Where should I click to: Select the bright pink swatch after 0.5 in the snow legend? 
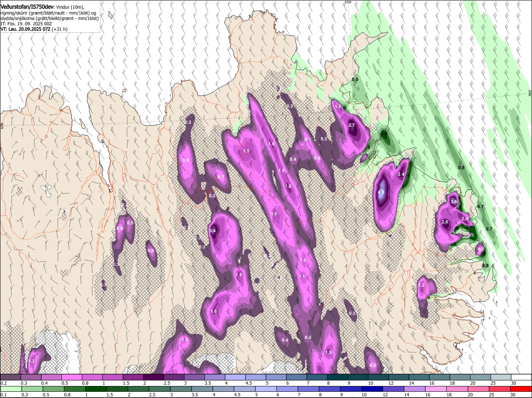click(x=72, y=377)
